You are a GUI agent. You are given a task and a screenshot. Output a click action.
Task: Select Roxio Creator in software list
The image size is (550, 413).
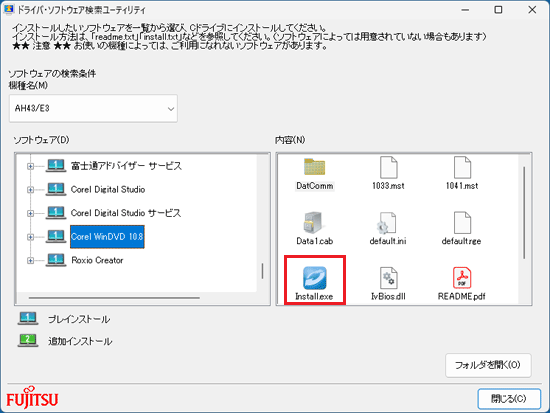(x=97, y=260)
